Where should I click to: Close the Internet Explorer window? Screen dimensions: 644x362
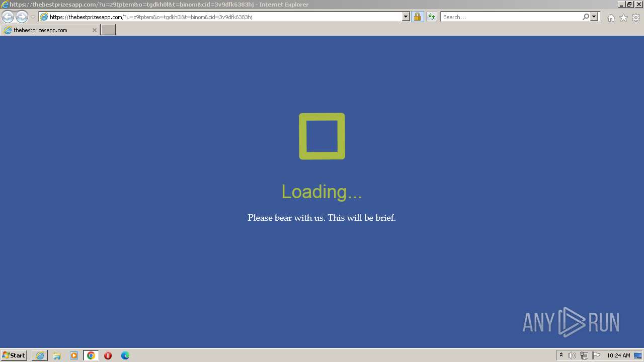[638, 5]
